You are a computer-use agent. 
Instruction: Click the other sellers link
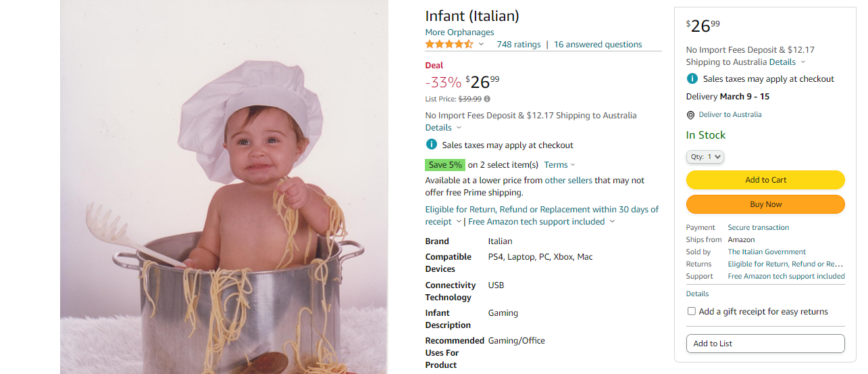(x=568, y=181)
